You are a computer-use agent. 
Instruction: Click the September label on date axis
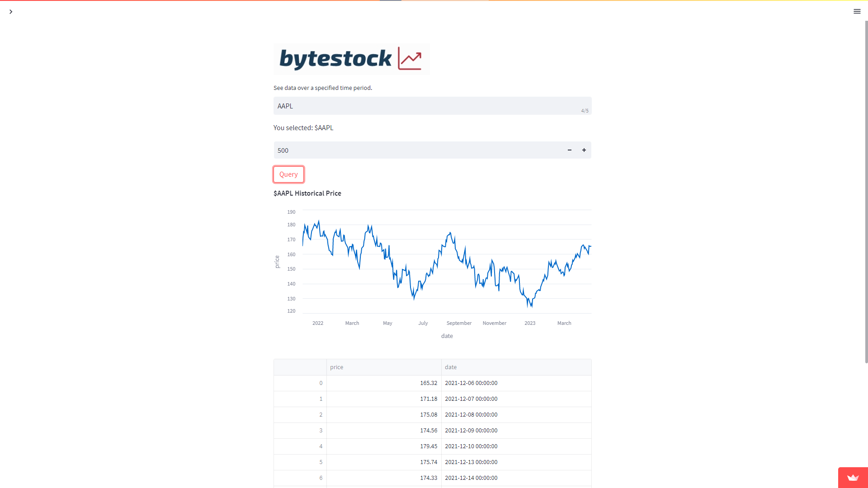pos(459,323)
